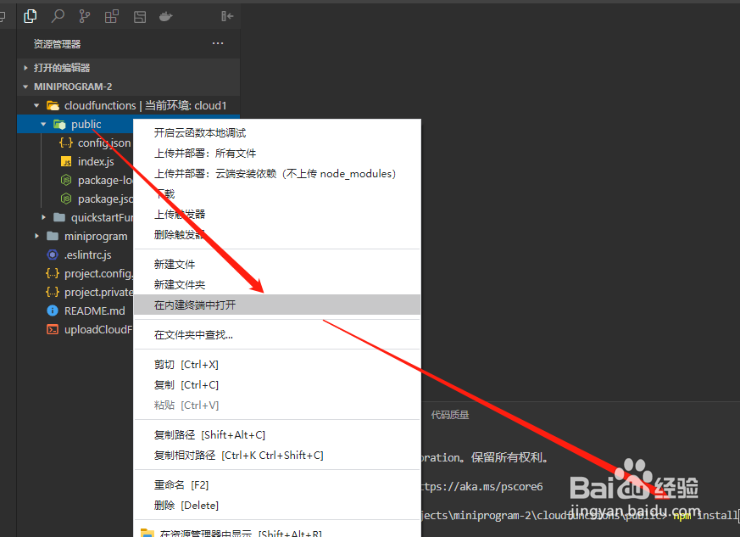
Task: Expand the miniprogram folder arrow
Action: coord(36,236)
